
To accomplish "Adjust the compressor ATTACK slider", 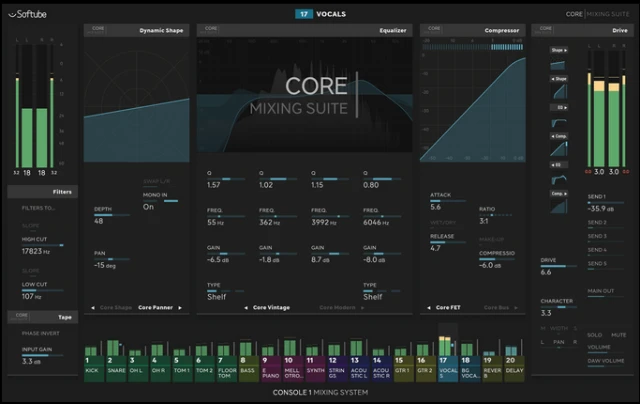I will pyautogui.click(x=448, y=201).
